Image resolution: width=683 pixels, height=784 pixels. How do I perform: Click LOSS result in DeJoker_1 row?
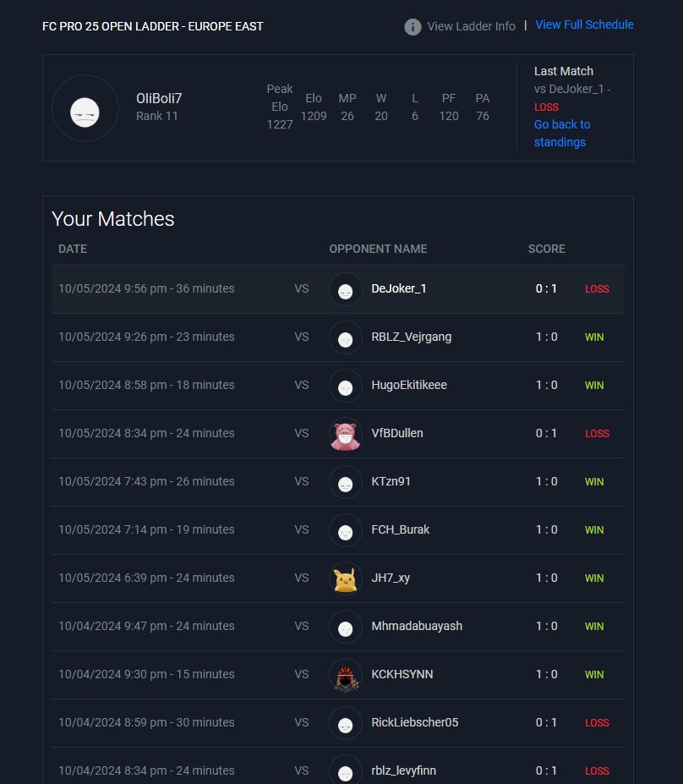pos(597,289)
